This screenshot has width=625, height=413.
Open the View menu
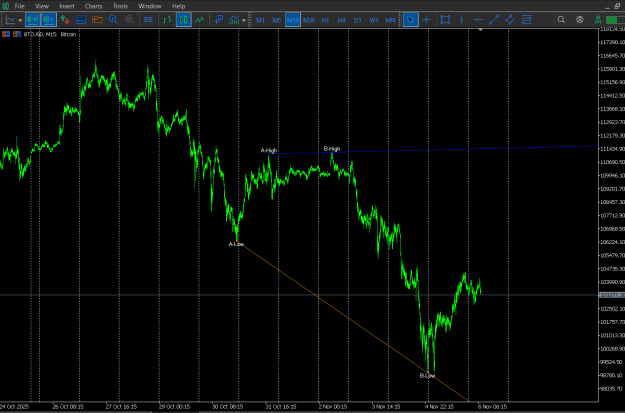click(x=42, y=6)
